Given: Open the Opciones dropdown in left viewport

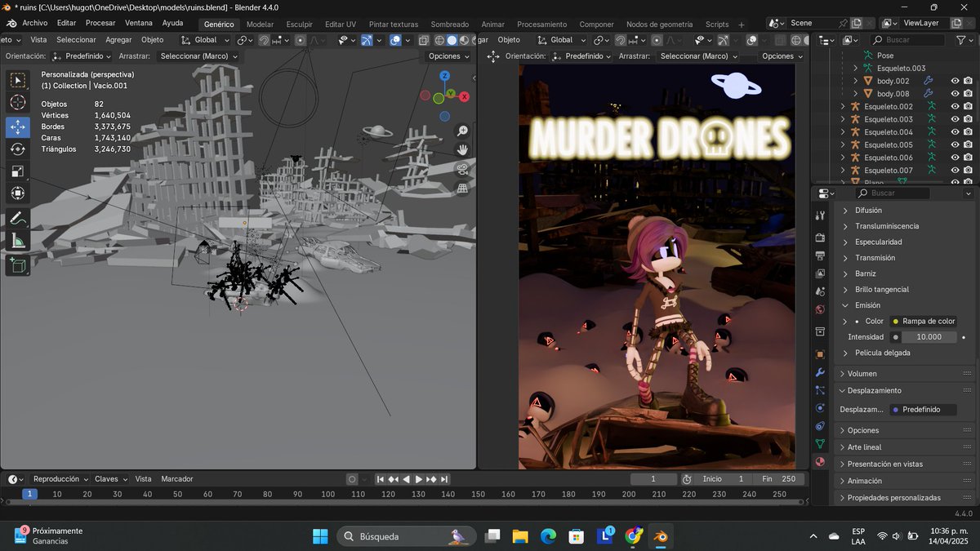Looking at the screenshot, I should click(x=450, y=56).
